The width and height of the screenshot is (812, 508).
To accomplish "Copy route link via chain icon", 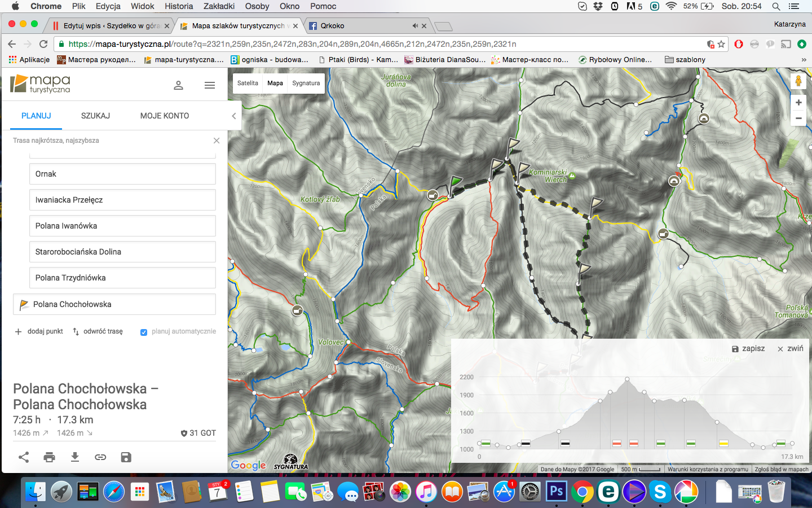I will click(x=100, y=457).
